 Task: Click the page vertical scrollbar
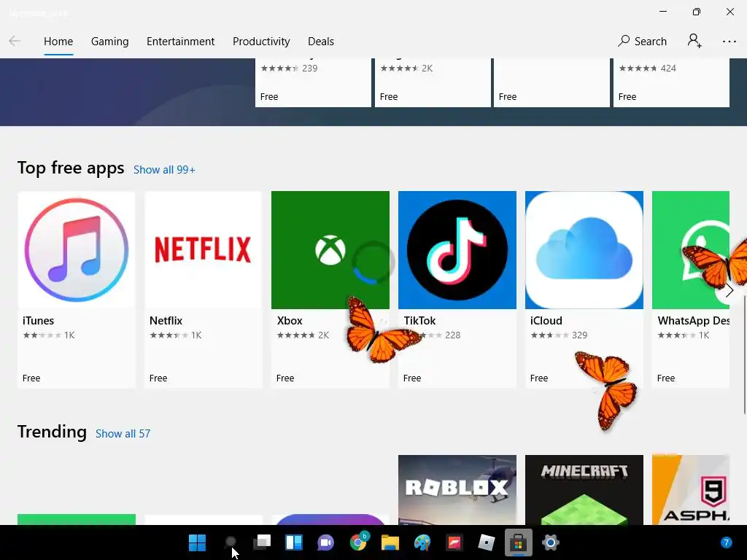point(744,355)
